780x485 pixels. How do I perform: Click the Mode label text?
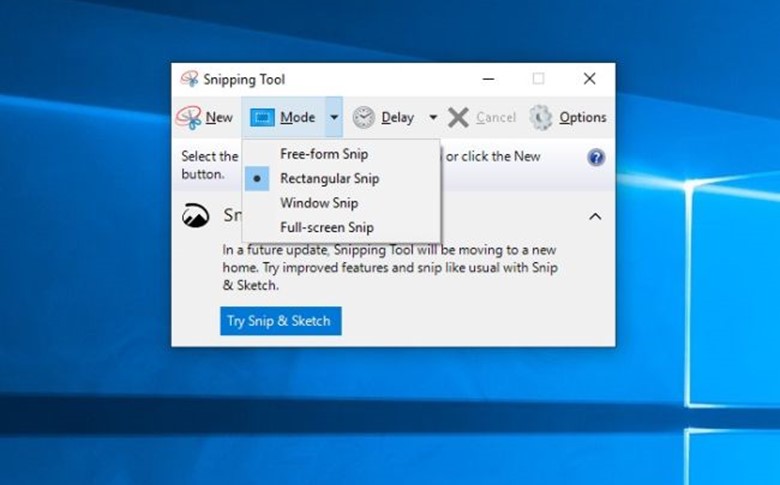point(297,117)
